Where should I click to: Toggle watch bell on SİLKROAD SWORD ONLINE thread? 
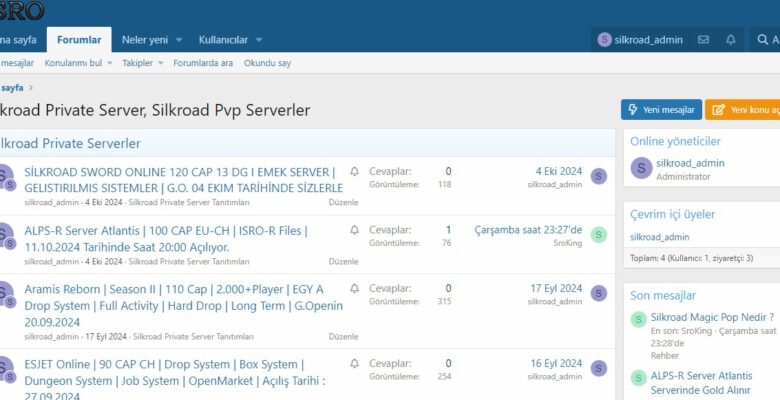(354, 172)
